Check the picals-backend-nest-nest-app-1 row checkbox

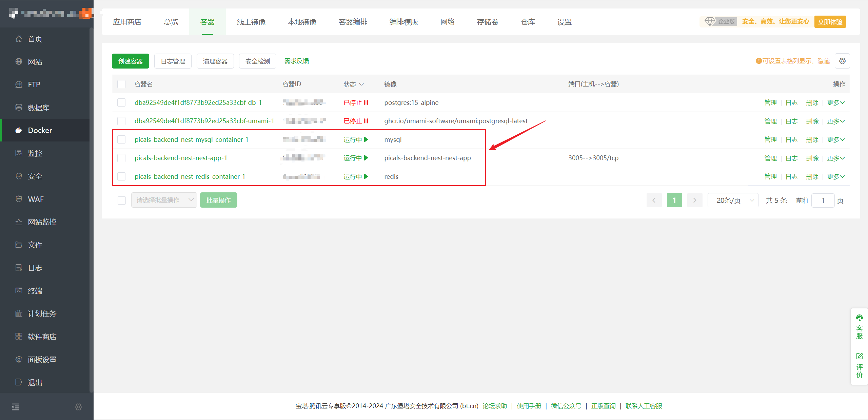pyautogui.click(x=121, y=158)
